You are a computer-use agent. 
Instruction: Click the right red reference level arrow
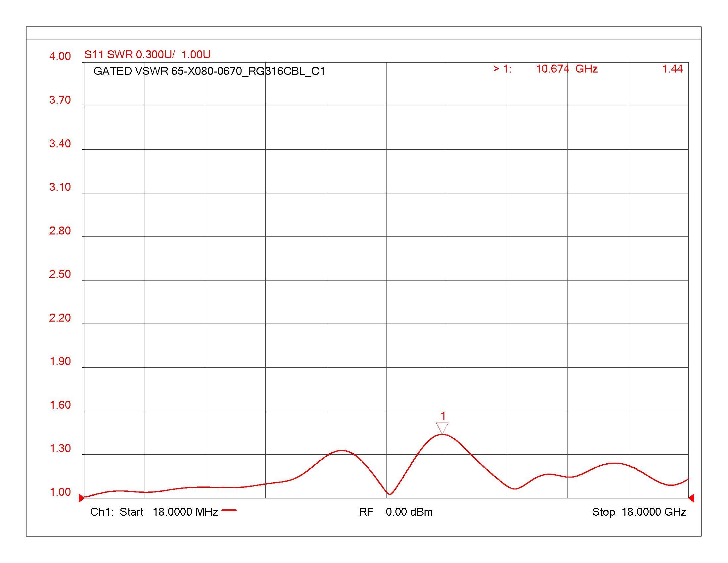pyautogui.click(x=691, y=498)
